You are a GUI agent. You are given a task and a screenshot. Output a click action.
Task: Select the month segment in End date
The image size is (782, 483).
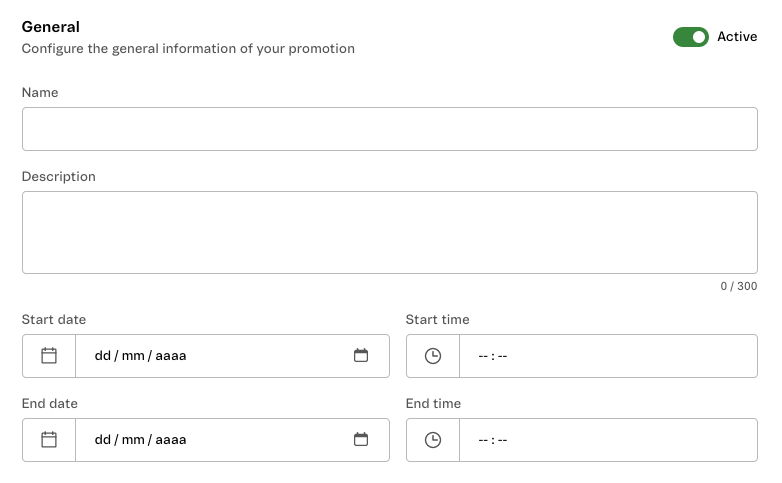pyautogui.click(x=133, y=440)
